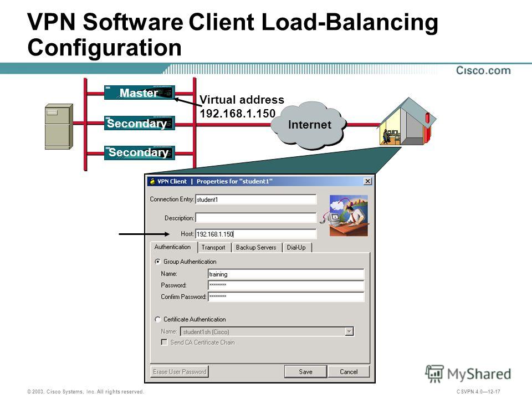The image size is (532, 399).
Task: Select the Group Authentication radio button
Action: (157, 262)
